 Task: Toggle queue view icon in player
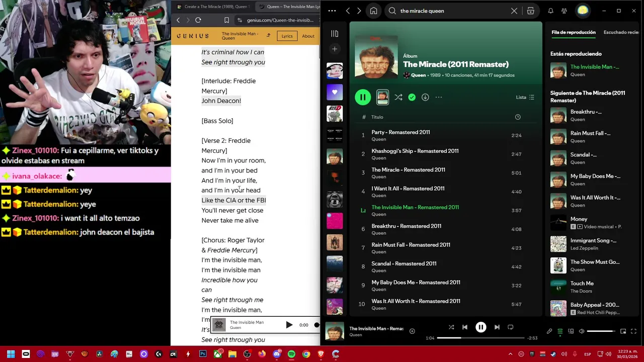[560, 331]
